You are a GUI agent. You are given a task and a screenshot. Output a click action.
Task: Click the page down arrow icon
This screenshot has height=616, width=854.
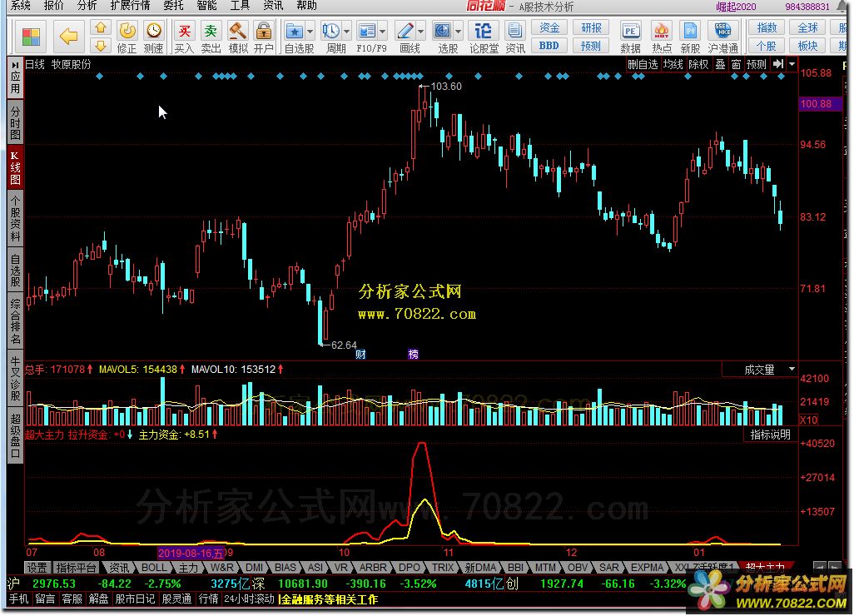pos(100,46)
